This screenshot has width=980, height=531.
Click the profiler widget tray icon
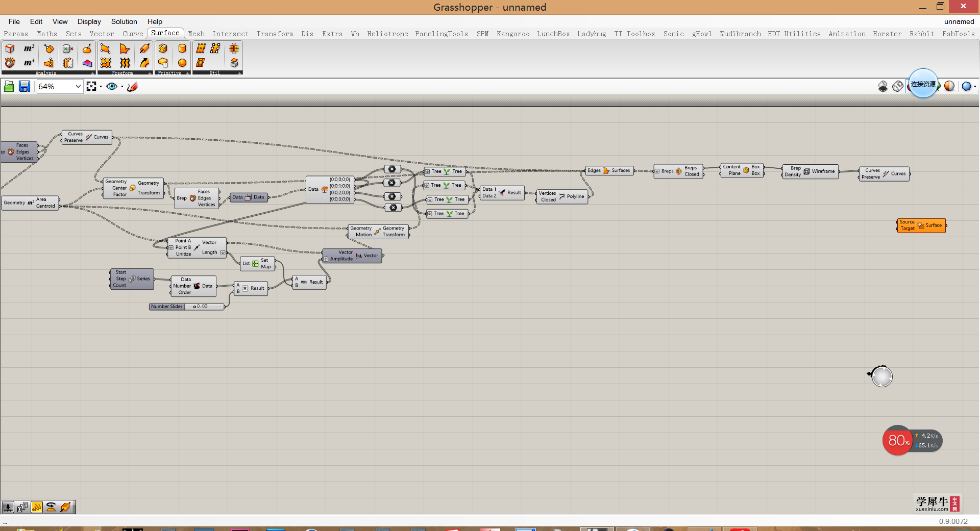51,507
